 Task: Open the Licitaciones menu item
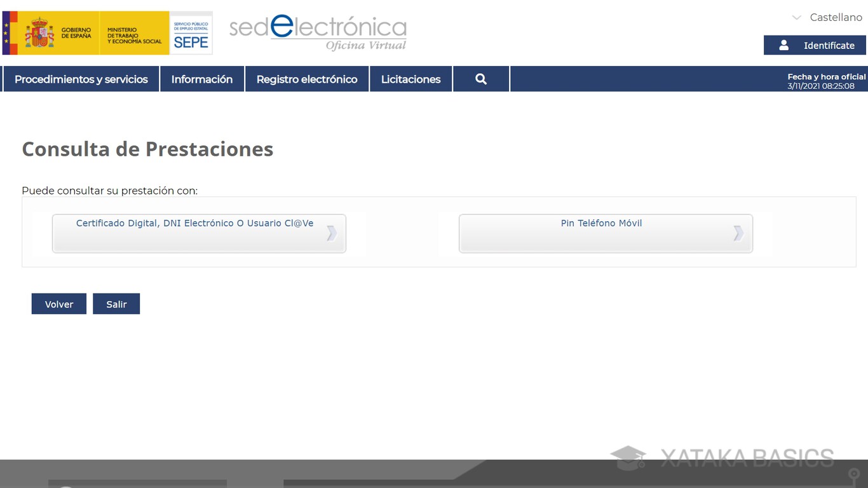411,79
